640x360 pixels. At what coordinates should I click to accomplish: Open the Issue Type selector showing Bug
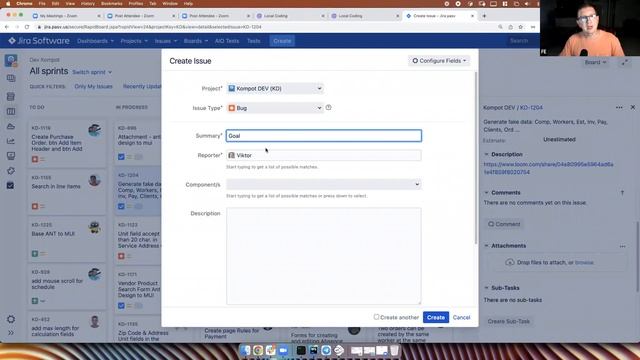[x=275, y=108]
